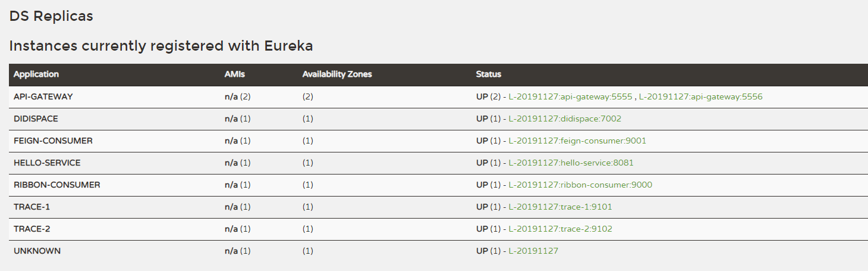Open the hello-service:8081 instance link
The image size is (868, 271).
tap(575, 163)
